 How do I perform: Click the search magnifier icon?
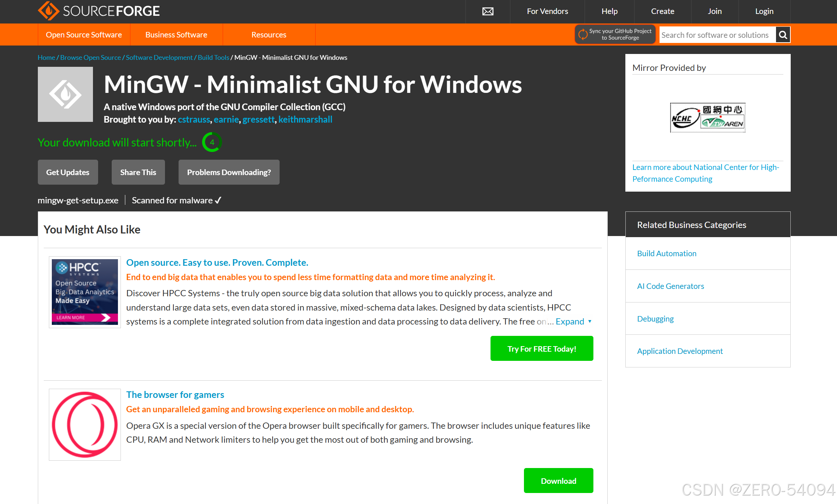[x=783, y=35]
